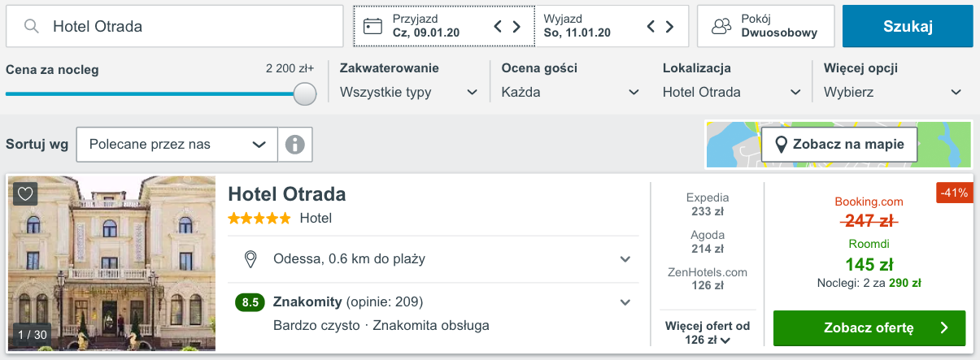
Task: Go to next check-out date arrow
Action: [669, 27]
